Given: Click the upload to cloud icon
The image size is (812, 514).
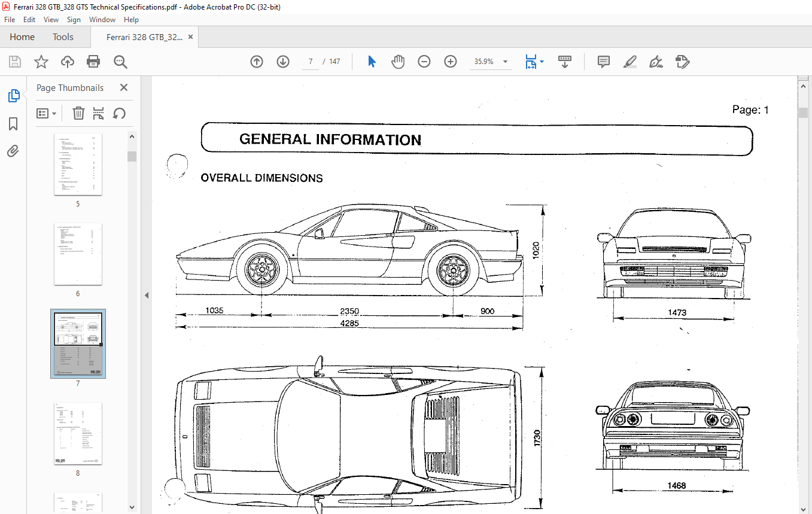Looking at the screenshot, I should click(68, 62).
